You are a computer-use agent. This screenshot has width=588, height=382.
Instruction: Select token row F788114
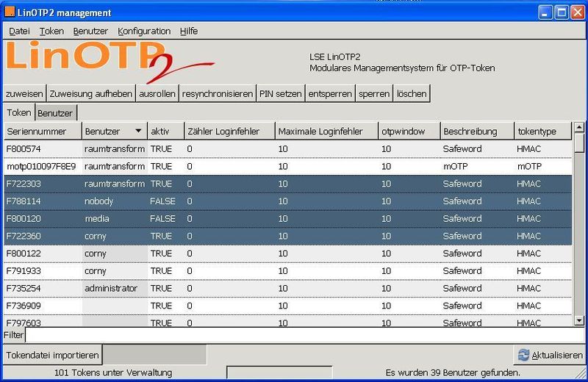[288, 201]
